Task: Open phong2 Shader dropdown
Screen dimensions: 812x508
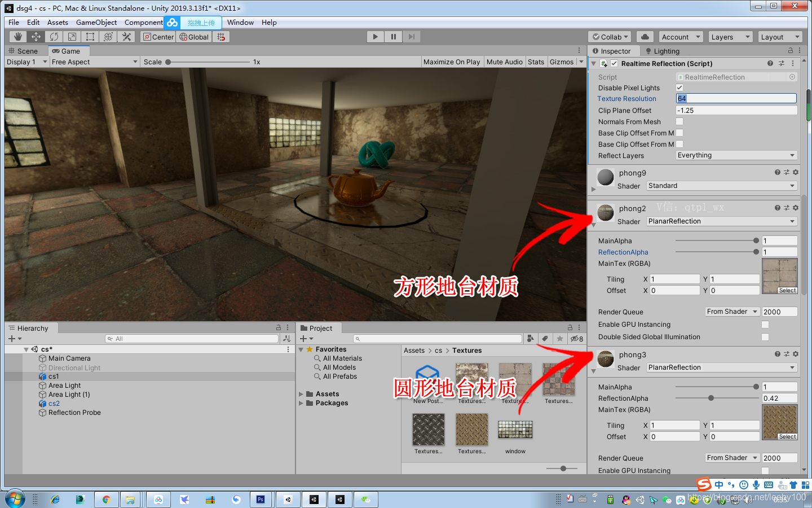Action: 722,221
